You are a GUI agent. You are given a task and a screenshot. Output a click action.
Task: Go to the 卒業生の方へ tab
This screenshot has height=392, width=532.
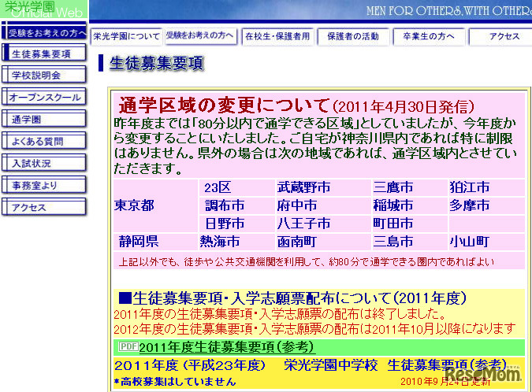click(x=429, y=36)
